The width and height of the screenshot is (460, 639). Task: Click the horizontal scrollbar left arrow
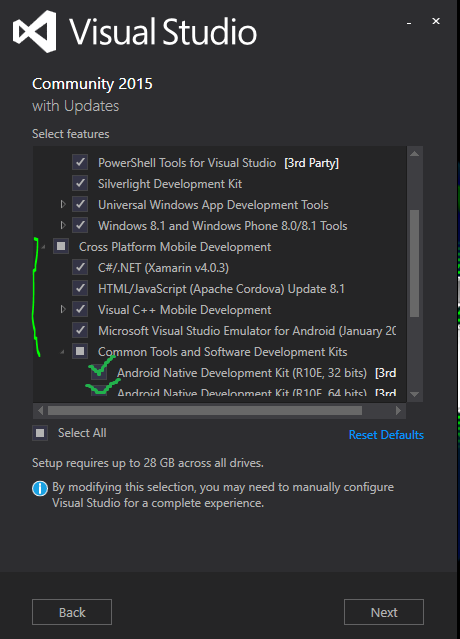pyautogui.click(x=40, y=410)
